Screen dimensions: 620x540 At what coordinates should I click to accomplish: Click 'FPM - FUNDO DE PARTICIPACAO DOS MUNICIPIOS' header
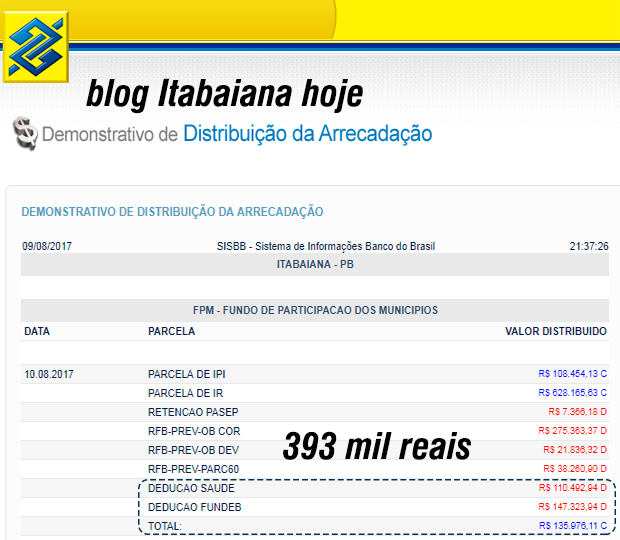click(315, 310)
